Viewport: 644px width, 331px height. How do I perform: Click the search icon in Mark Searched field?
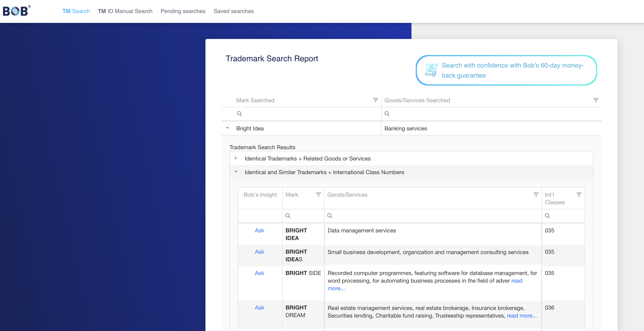pyautogui.click(x=240, y=114)
